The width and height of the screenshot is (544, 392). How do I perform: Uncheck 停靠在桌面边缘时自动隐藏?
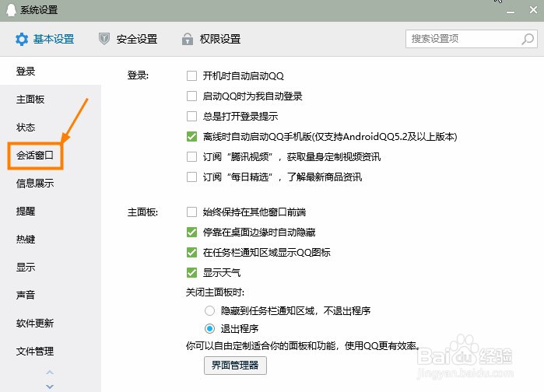pyautogui.click(x=191, y=232)
